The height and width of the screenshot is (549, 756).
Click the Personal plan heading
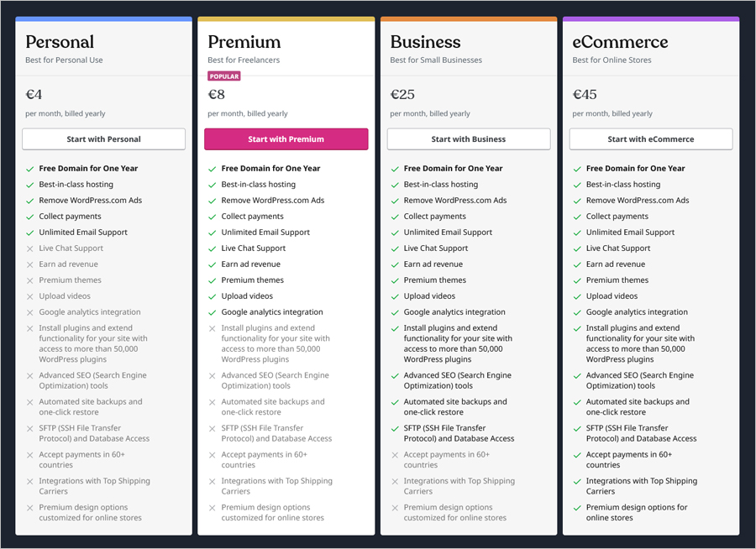60,42
